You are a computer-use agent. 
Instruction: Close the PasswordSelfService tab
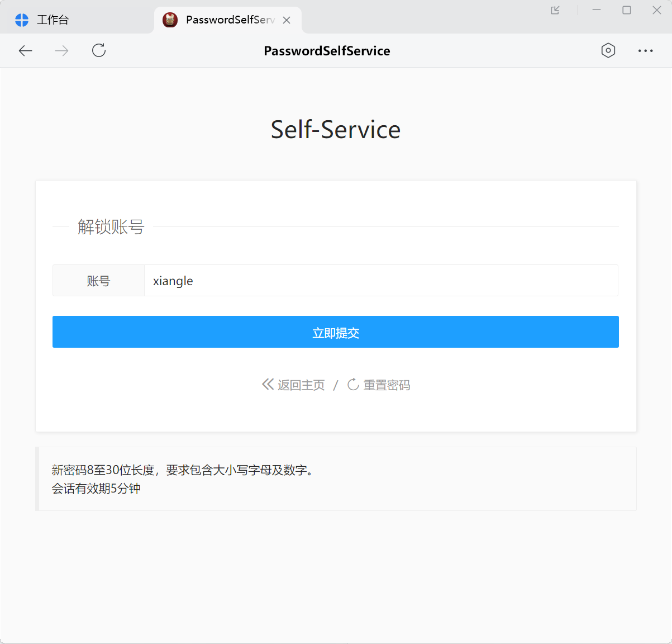point(287,20)
